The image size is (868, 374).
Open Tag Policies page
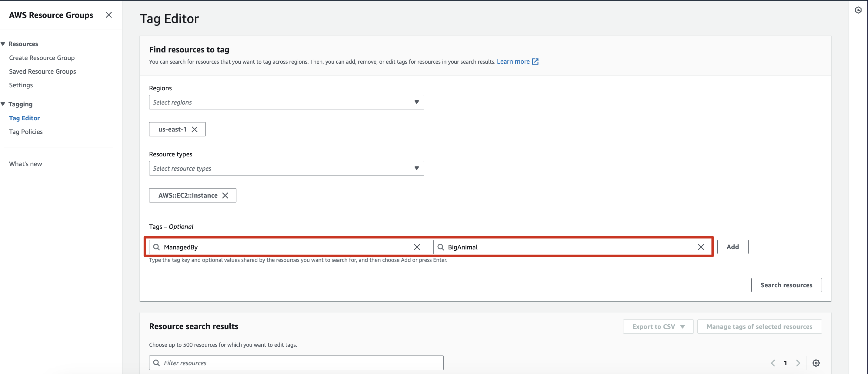point(26,132)
